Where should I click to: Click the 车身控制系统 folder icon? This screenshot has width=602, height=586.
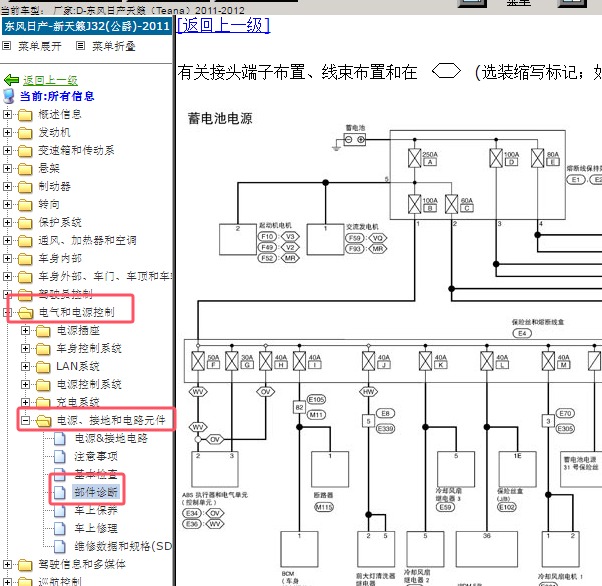43,349
